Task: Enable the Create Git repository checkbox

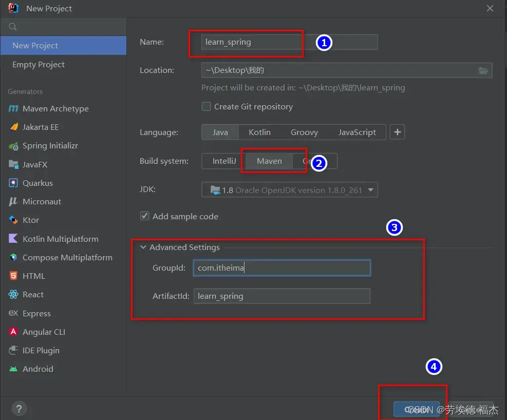Action: point(206,107)
